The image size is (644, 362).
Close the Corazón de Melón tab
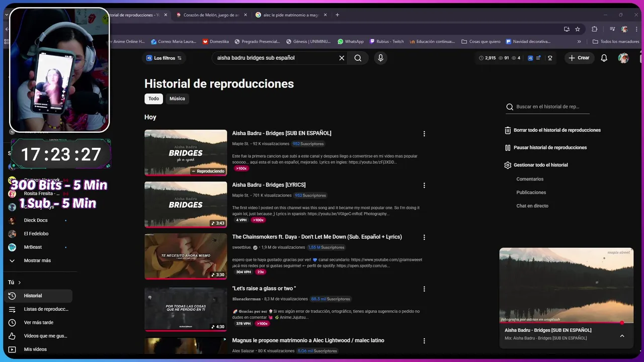245,15
